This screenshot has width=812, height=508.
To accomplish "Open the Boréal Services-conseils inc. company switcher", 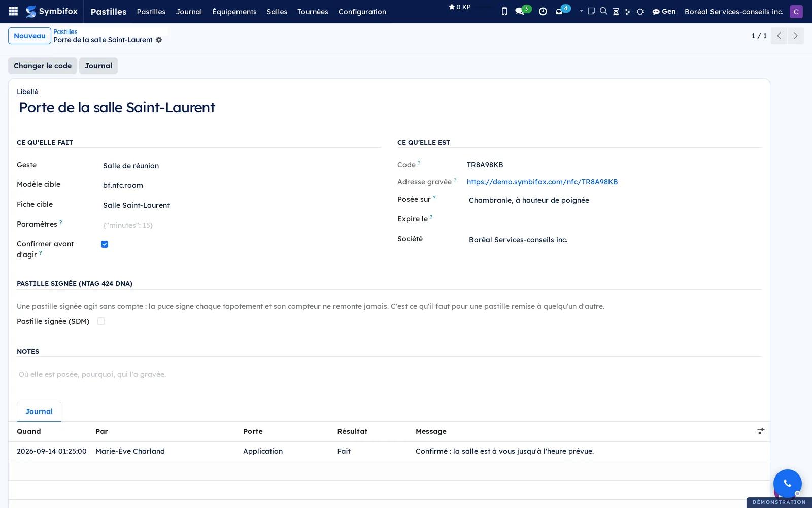I will 733,11.
